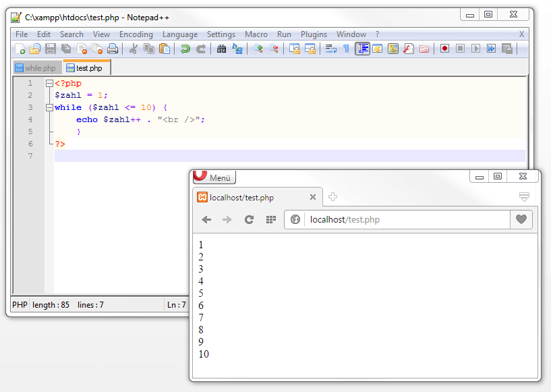Reload the localhost/test.php page
Viewport: 551px width, 392px height.
click(x=249, y=220)
